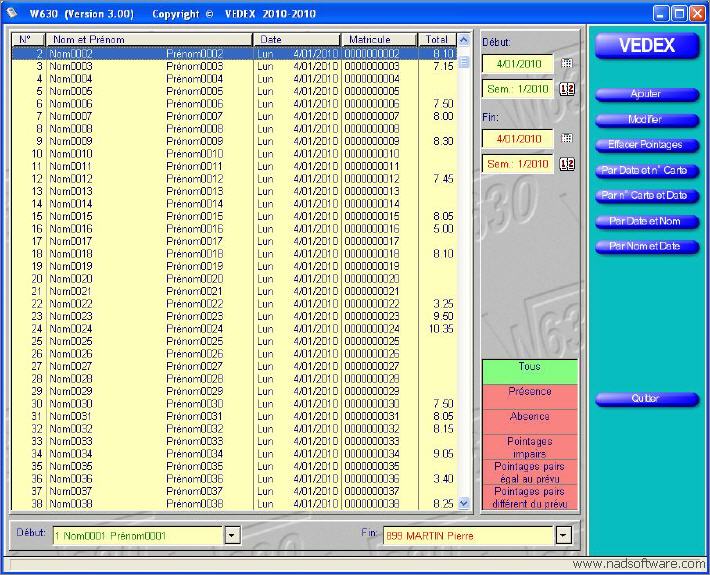Select the Pointages impairs filter
The image size is (710, 575).
click(x=530, y=447)
